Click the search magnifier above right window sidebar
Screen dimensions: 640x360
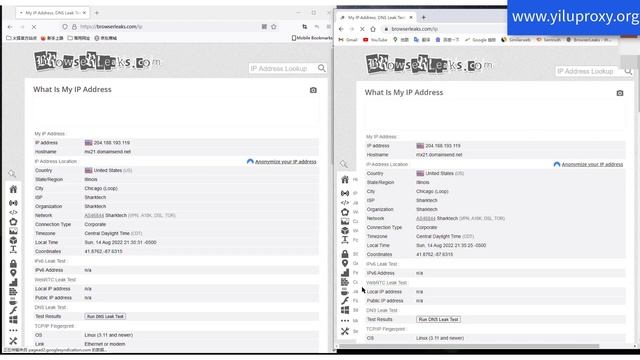(x=344, y=164)
